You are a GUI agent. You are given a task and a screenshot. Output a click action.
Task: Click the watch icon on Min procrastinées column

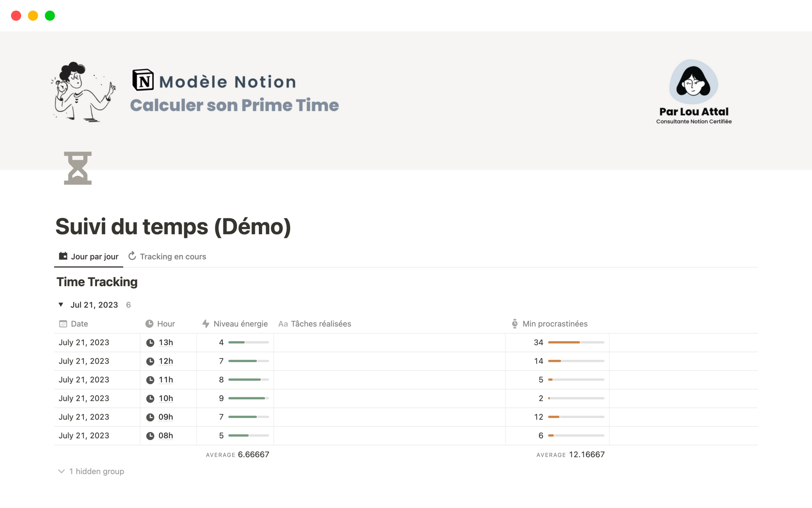coord(515,324)
